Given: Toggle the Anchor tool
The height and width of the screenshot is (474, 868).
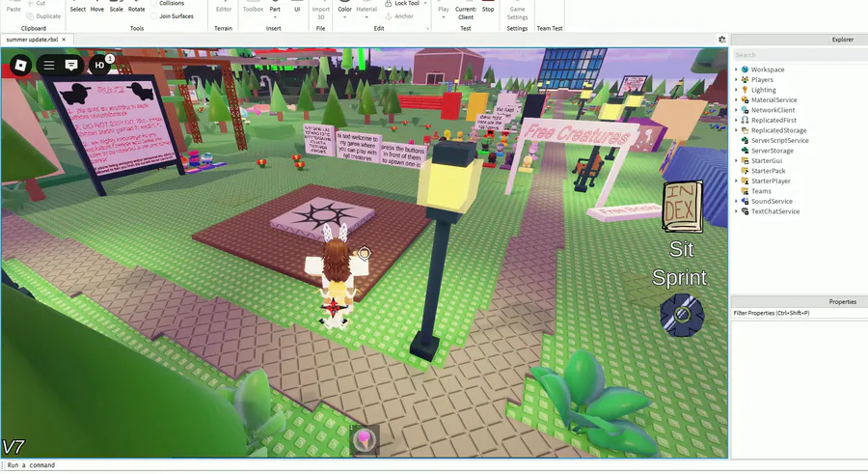Looking at the screenshot, I should (x=399, y=16).
